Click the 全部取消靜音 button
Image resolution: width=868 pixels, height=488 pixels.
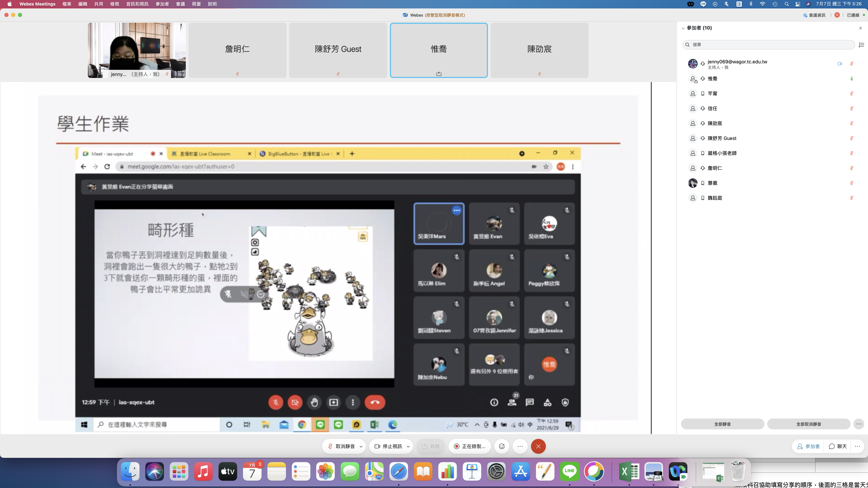[808, 424]
